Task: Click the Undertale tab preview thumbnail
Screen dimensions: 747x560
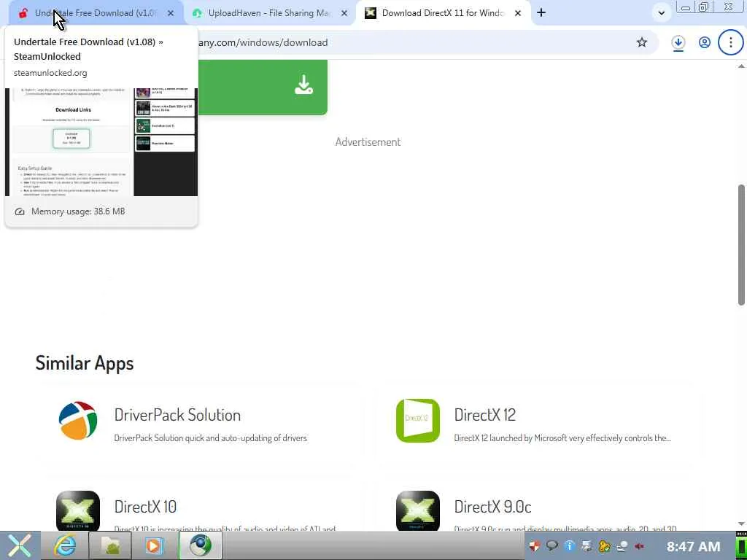Action: pos(101,142)
